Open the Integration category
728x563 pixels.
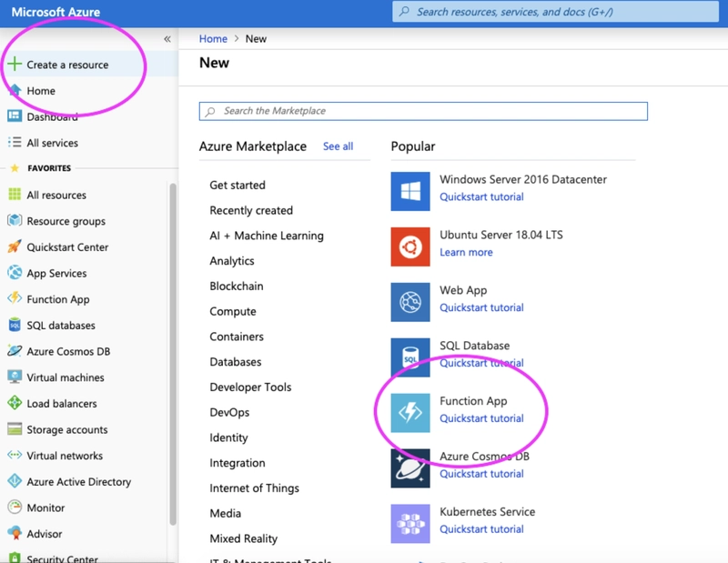(238, 463)
